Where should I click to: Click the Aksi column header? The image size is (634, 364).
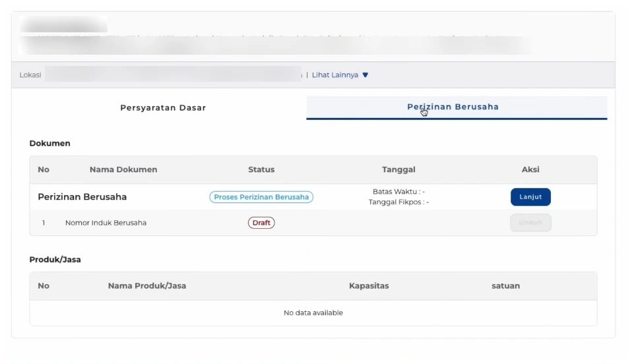point(530,169)
